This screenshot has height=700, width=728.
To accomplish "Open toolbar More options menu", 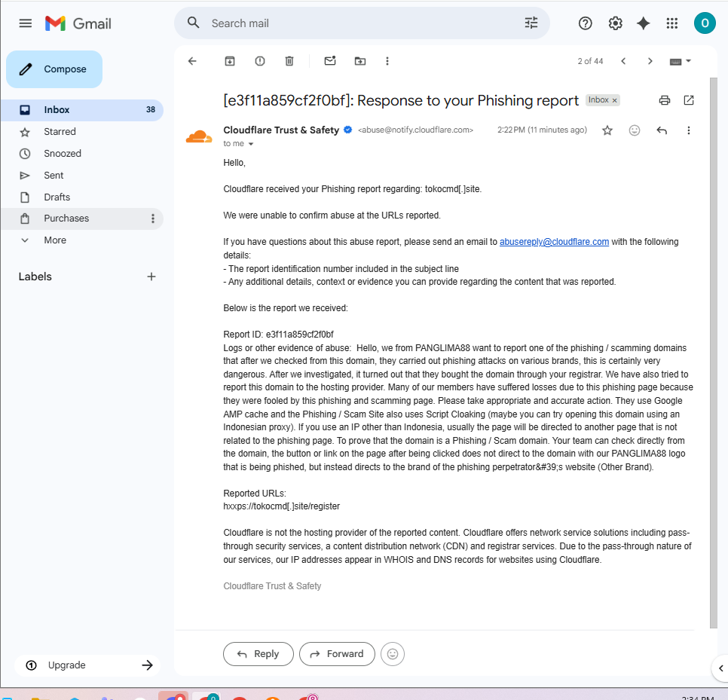I will point(387,61).
